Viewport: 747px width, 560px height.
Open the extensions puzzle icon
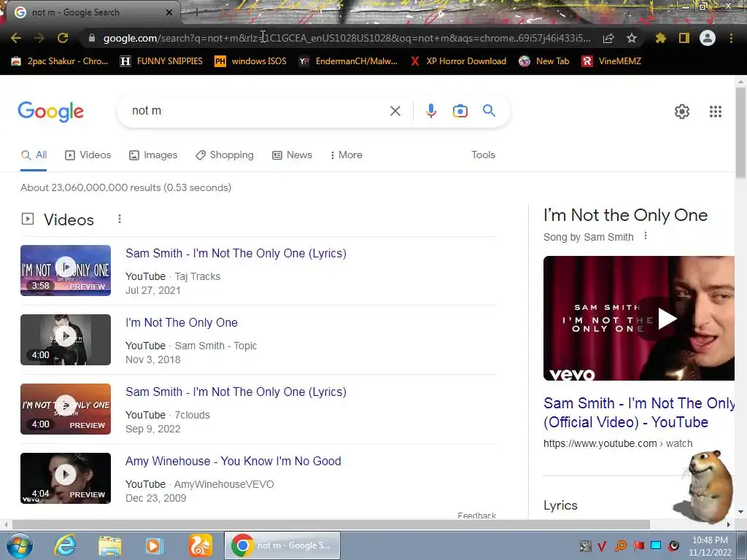pos(661,38)
